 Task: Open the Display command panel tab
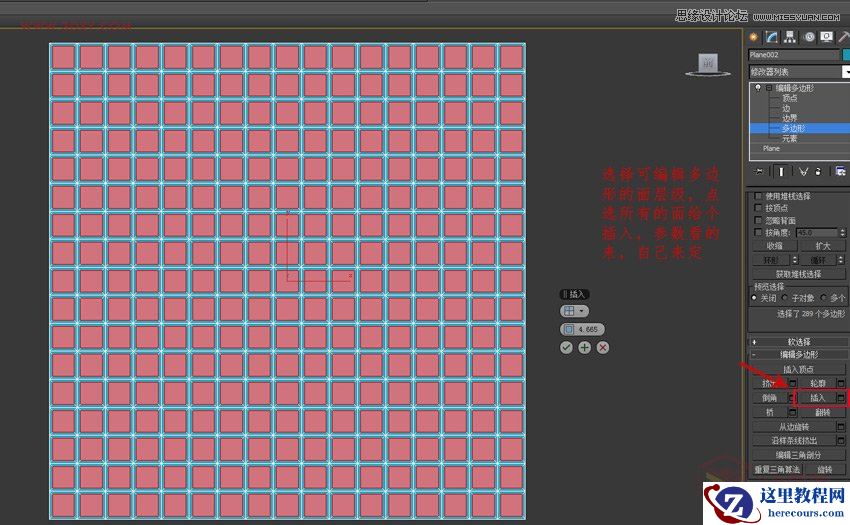tap(827, 37)
